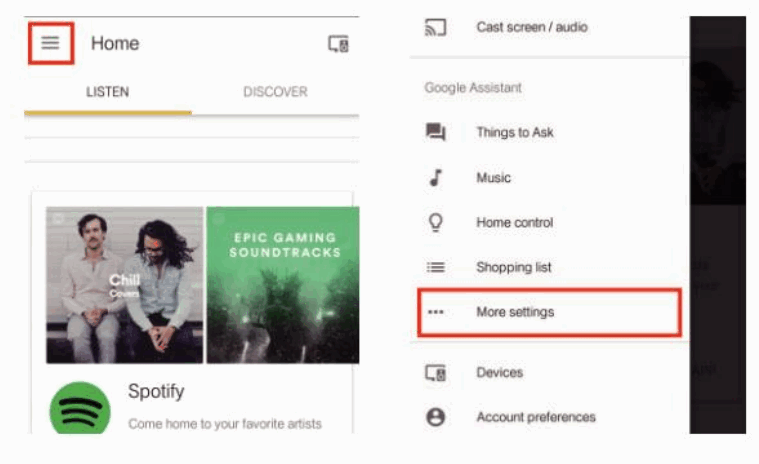This screenshot has width=759, height=464.
Task: Click the Account preferences person icon
Action: coord(435,417)
